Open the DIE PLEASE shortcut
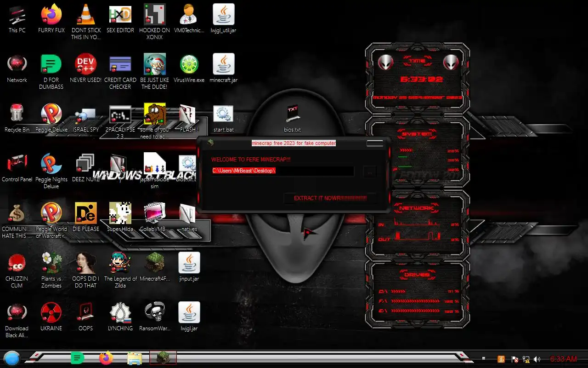This screenshot has height=368, width=588. click(x=85, y=217)
